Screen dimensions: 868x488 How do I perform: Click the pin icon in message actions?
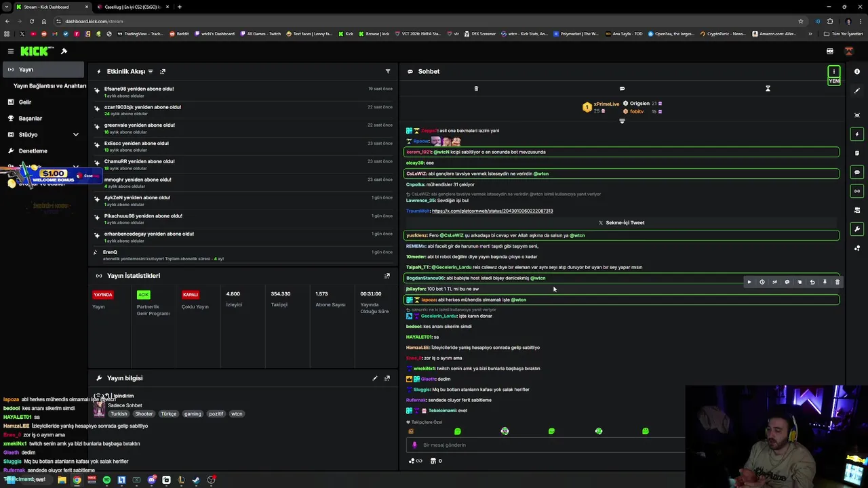[x=825, y=282]
